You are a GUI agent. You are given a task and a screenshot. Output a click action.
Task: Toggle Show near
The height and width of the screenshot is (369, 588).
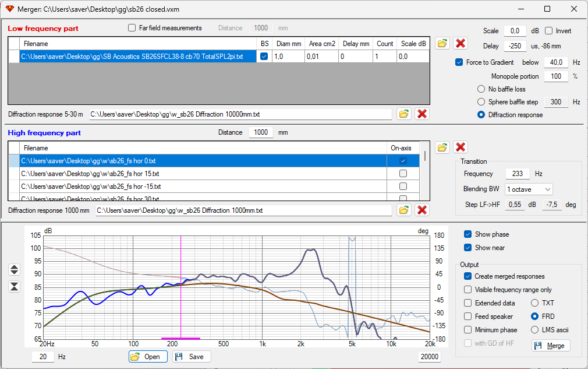tap(467, 248)
